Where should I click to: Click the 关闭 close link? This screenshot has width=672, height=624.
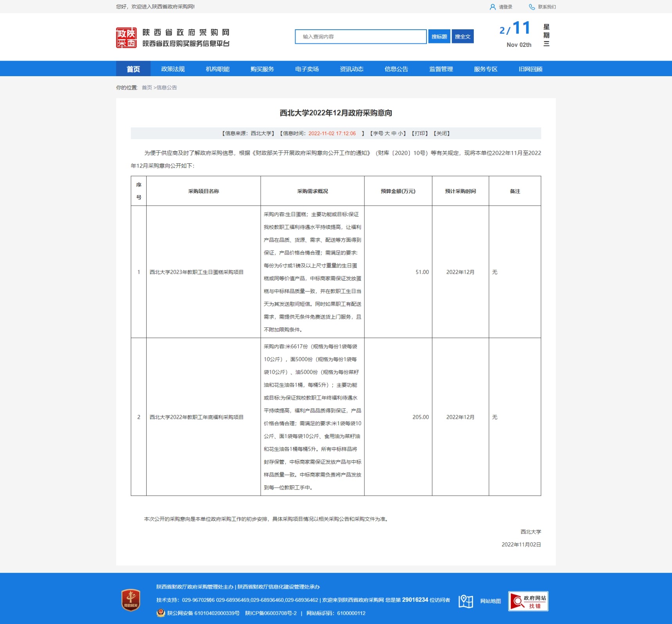click(442, 134)
